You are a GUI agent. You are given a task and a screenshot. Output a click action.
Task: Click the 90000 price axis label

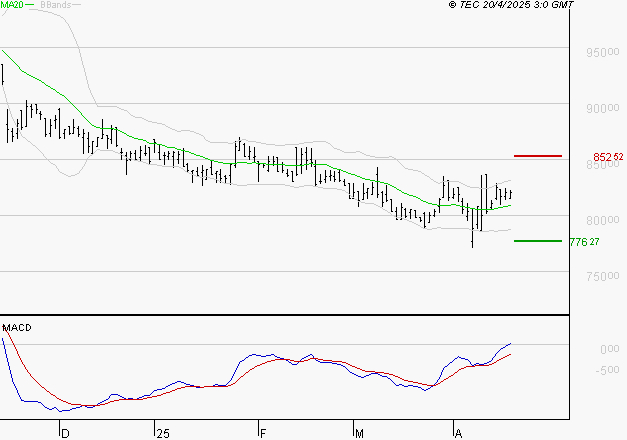pos(603,108)
